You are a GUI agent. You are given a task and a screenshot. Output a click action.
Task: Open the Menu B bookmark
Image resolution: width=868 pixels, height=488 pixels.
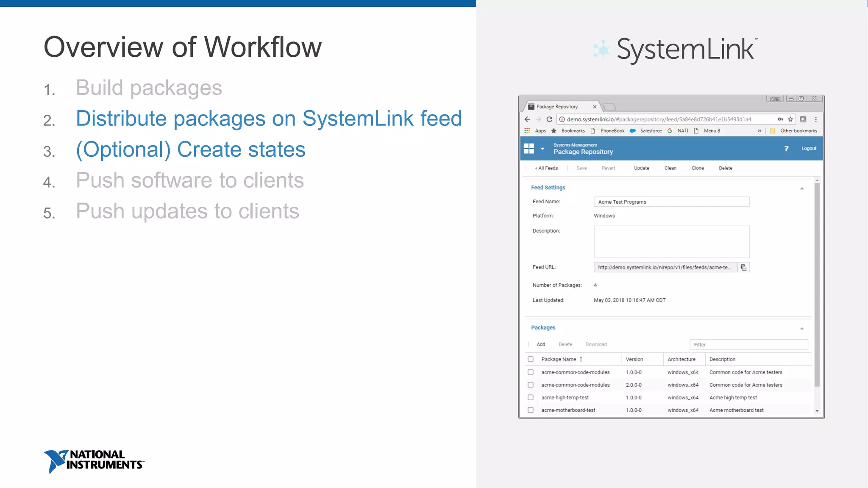pos(707,130)
